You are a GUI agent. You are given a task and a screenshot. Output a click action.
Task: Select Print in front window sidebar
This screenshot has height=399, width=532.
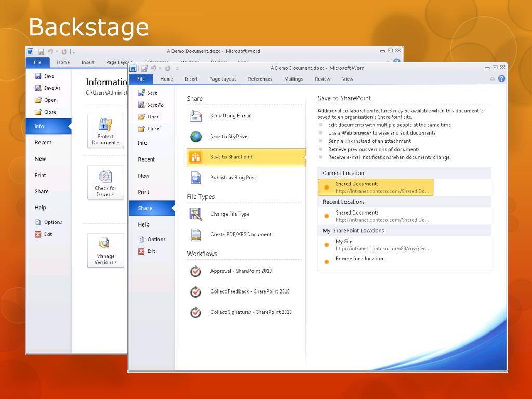click(x=152, y=192)
